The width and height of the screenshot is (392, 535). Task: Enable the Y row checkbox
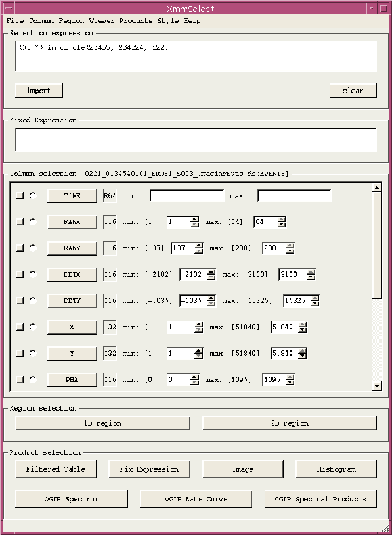point(20,353)
